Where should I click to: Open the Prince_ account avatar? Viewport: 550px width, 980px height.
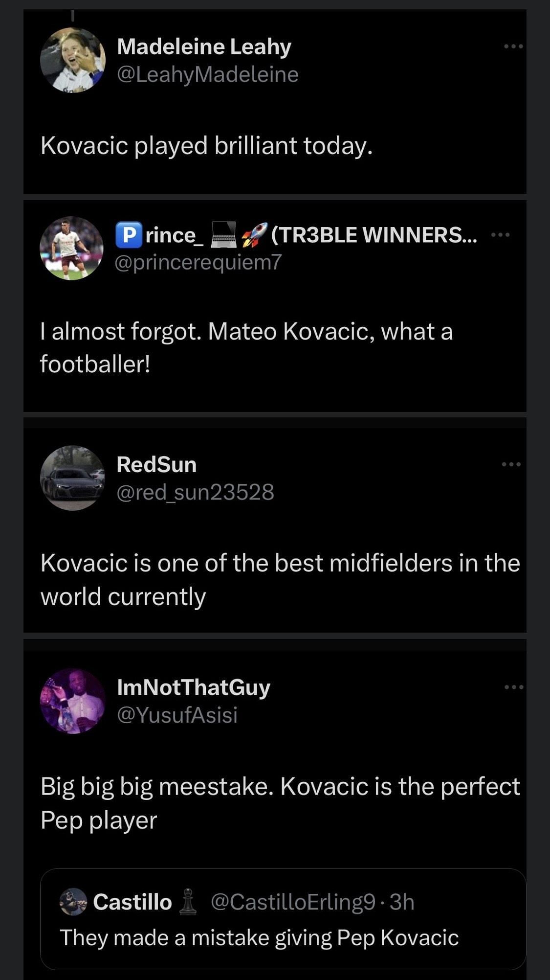point(71,248)
